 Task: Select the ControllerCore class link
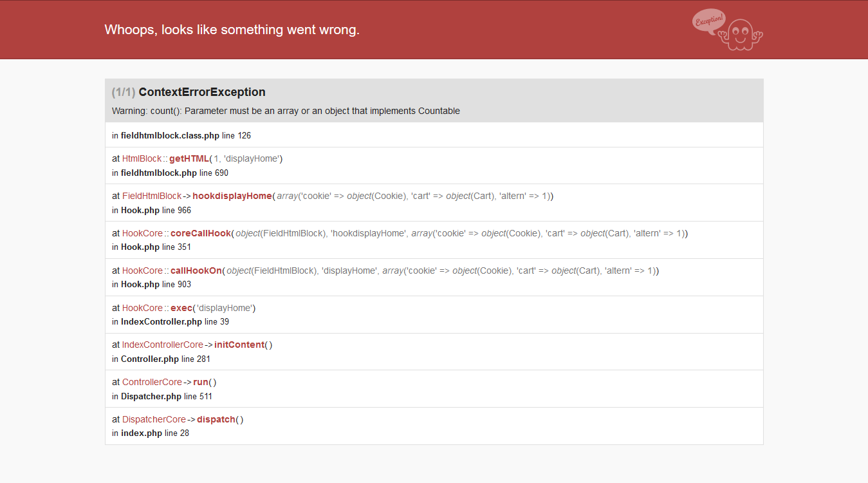pyautogui.click(x=152, y=383)
